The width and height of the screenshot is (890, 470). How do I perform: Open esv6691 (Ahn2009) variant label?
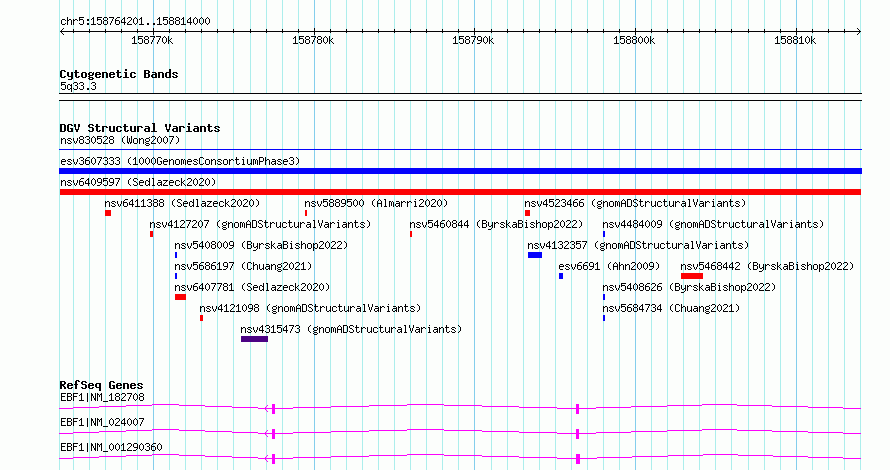click(x=610, y=266)
